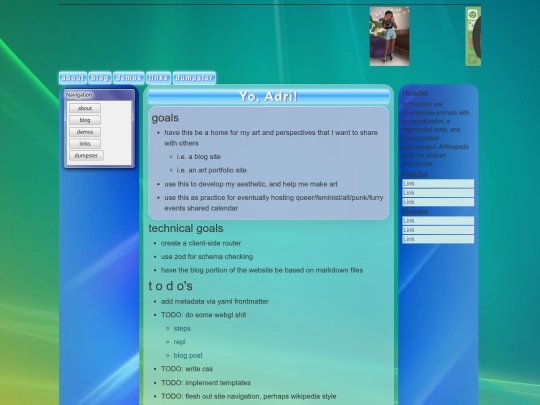This screenshot has height=405, width=540.
Task: Click third Link under second sidebar Header
Action: [438, 202]
